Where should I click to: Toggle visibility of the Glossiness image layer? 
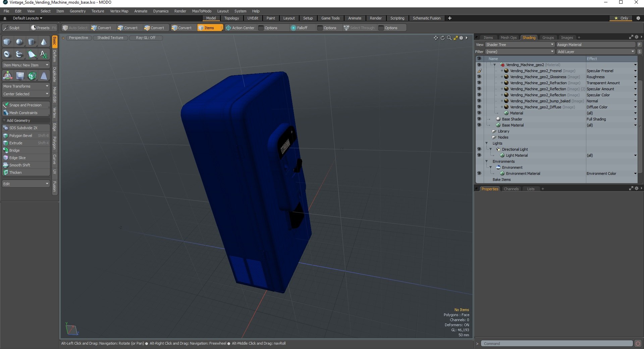[479, 77]
